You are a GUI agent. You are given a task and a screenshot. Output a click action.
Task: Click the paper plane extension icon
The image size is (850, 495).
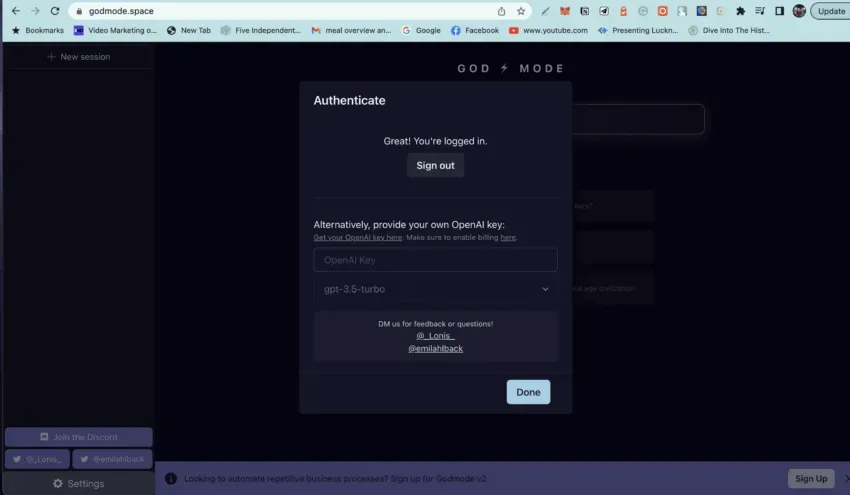pyautogui.click(x=604, y=11)
